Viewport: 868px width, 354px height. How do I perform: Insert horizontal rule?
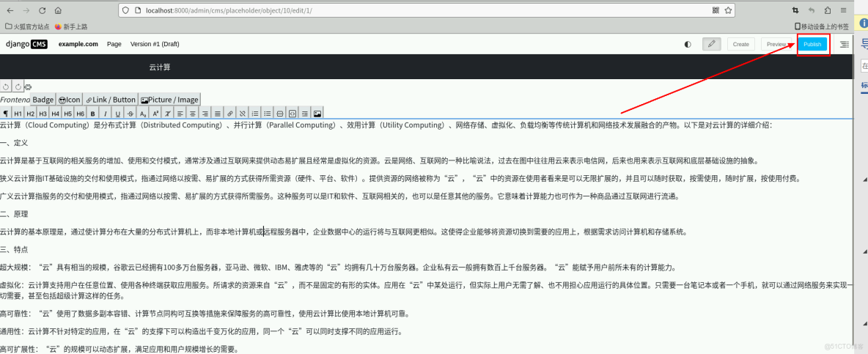pos(279,114)
